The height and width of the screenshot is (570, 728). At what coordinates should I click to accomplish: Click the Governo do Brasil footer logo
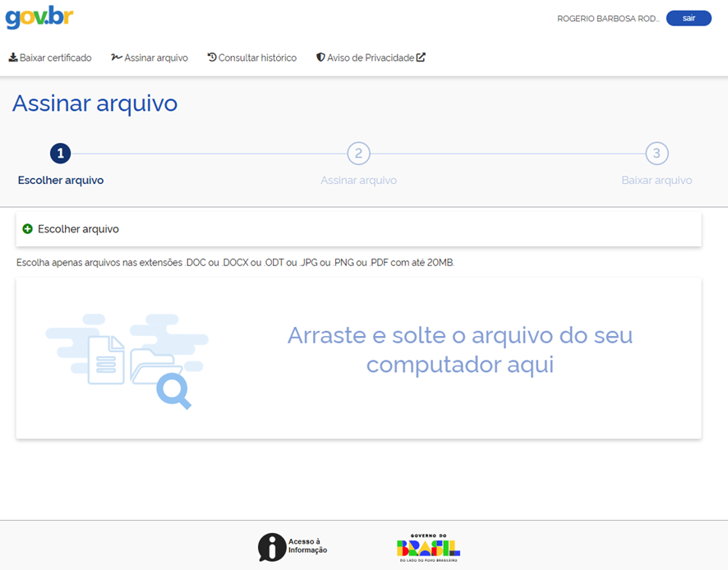tap(429, 545)
